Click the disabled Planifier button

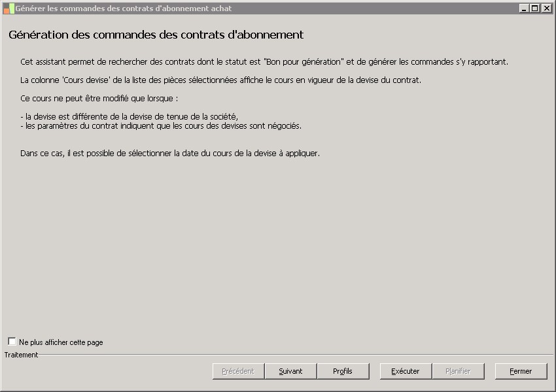pyautogui.click(x=458, y=371)
